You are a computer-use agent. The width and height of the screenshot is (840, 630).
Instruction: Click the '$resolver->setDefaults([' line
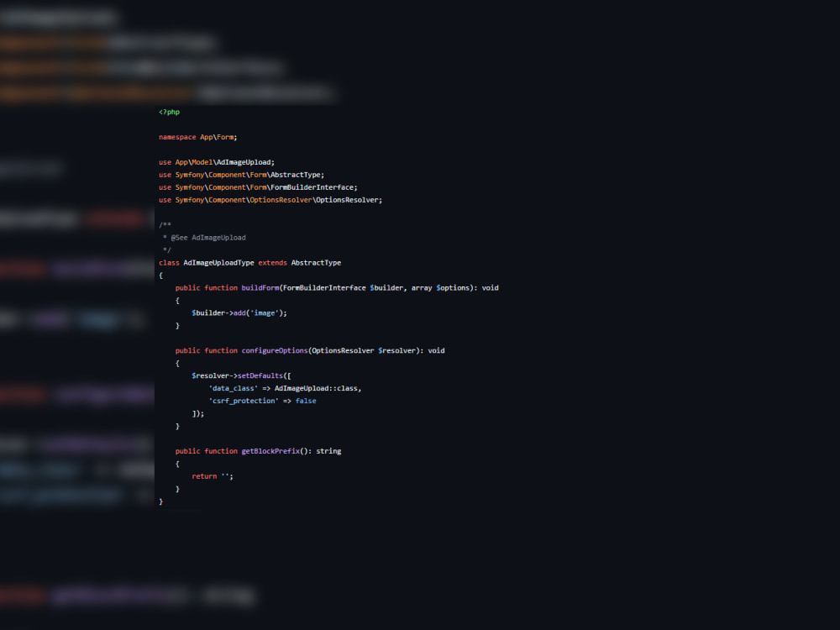pyautogui.click(x=241, y=375)
